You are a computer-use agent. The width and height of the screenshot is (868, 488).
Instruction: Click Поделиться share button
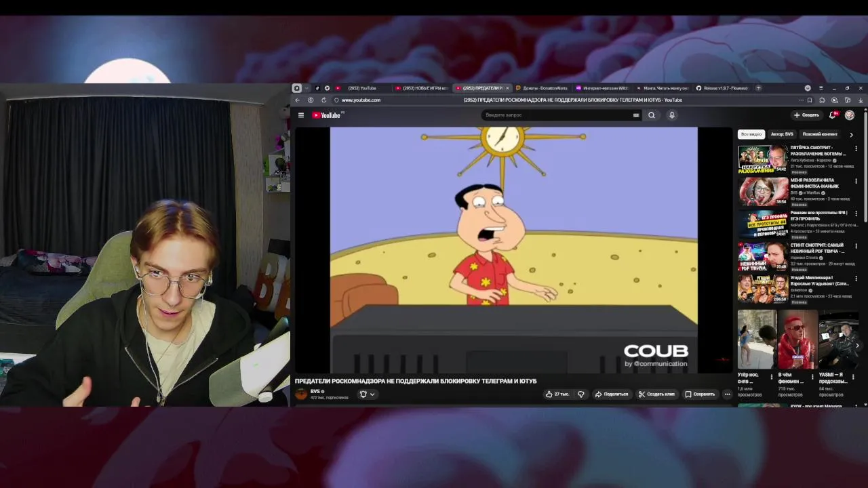612,394
